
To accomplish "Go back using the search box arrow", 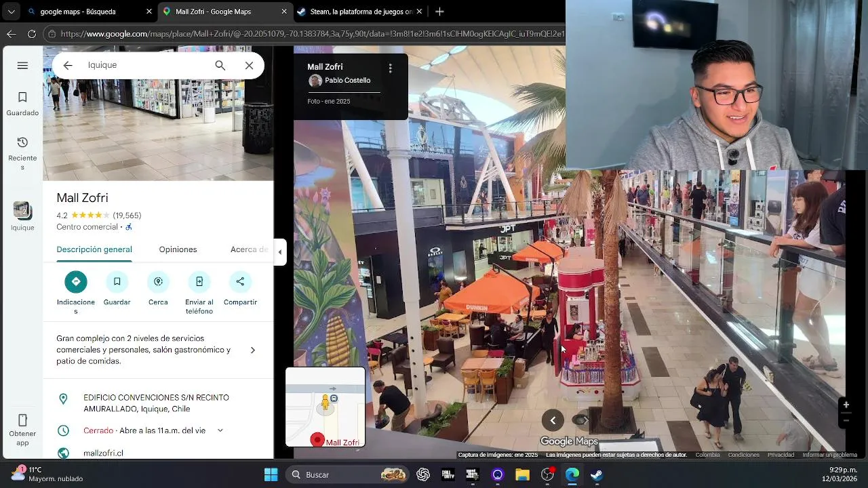I will 68,65.
